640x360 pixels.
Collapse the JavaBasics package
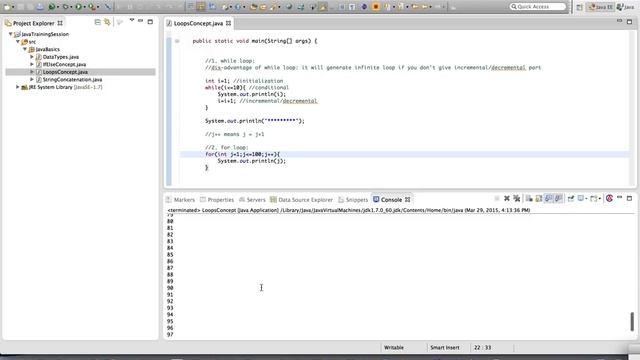point(25,49)
